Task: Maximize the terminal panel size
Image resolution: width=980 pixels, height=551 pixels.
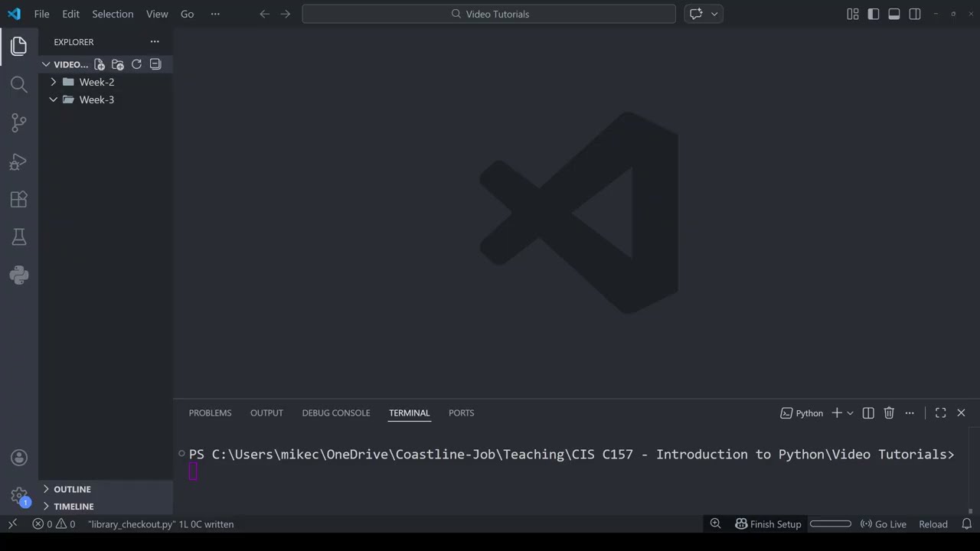Action: [x=941, y=413]
